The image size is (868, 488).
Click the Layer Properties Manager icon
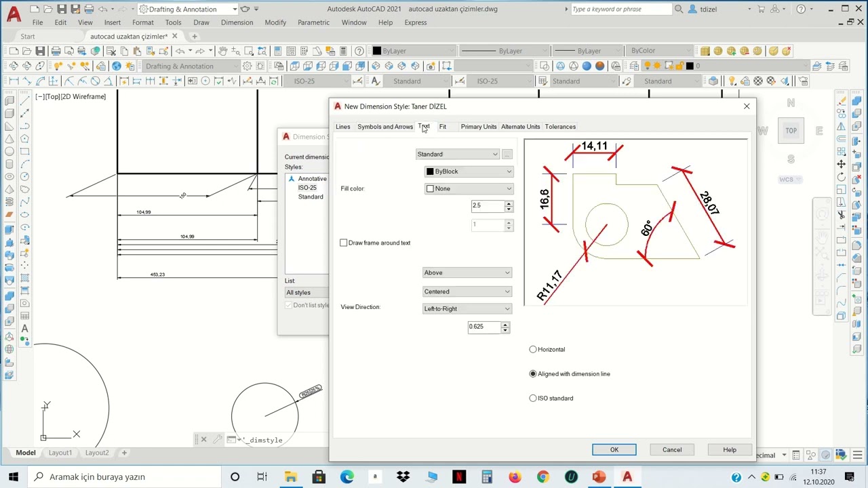633,66
